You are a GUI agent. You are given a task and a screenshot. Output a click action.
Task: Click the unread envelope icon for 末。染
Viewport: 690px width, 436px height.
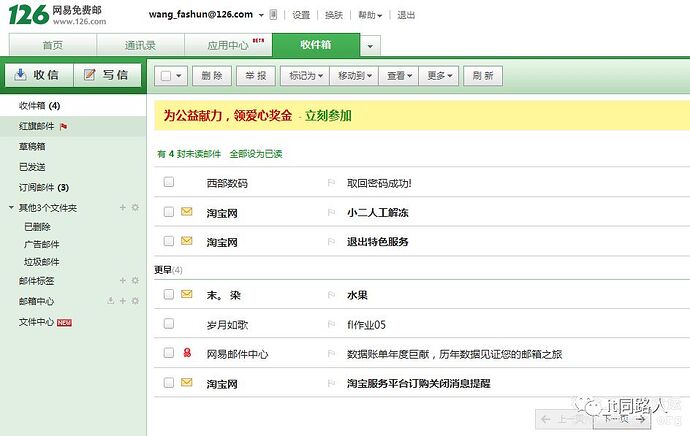click(186, 294)
